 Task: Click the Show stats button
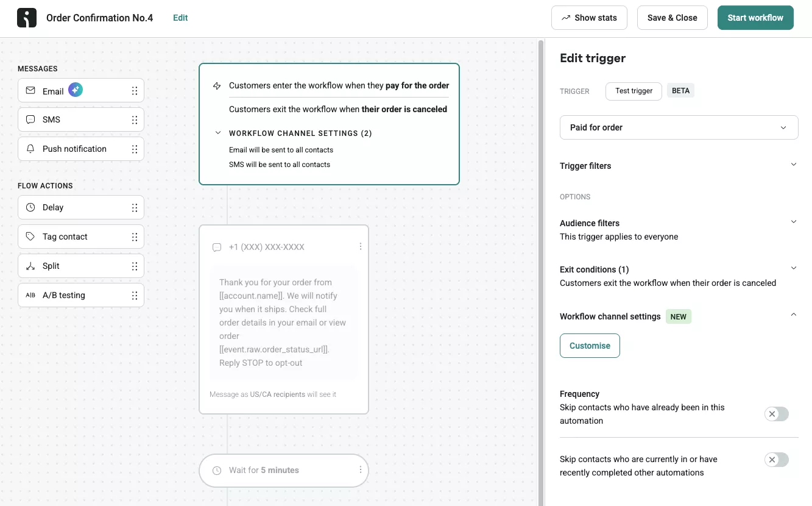tap(589, 18)
